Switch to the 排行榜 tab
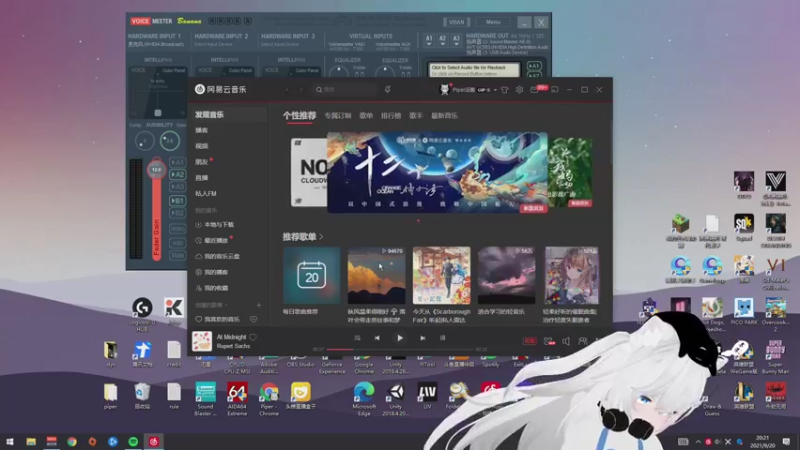The width and height of the screenshot is (800, 450). coord(391,116)
